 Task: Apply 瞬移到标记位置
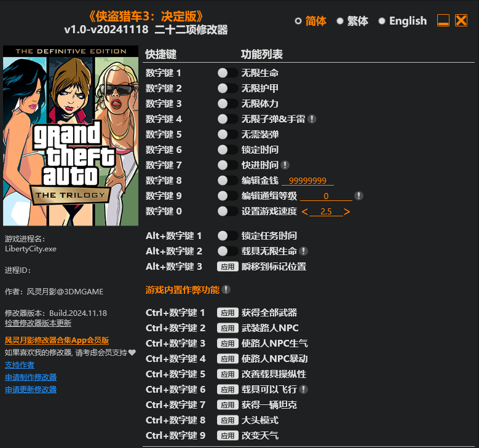[228, 267]
